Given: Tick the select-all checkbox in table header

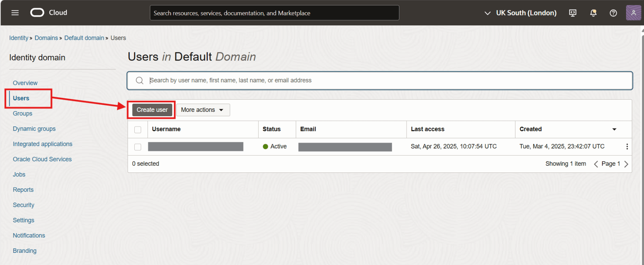Looking at the screenshot, I should [x=138, y=129].
